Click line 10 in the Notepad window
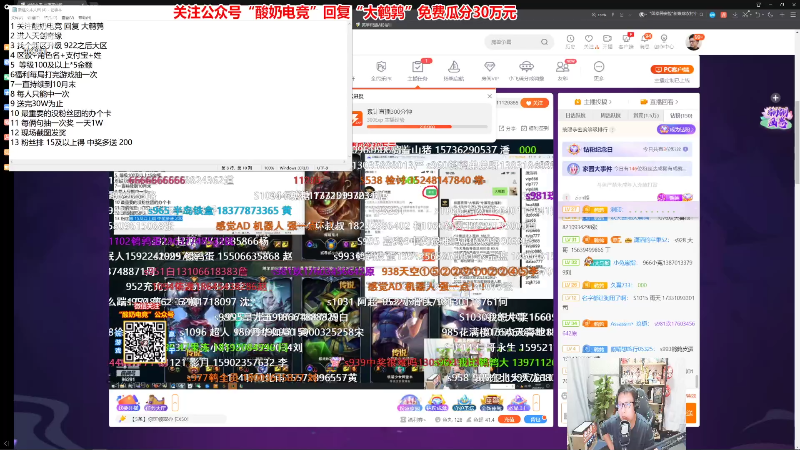 pyautogui.click(x=61, y=113)
